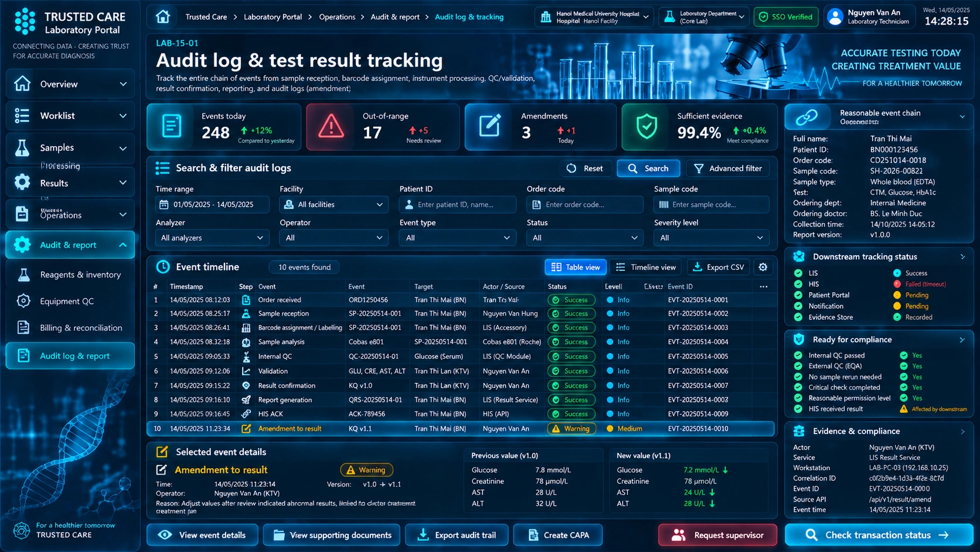Click Check transaction status button

point(879,535)
